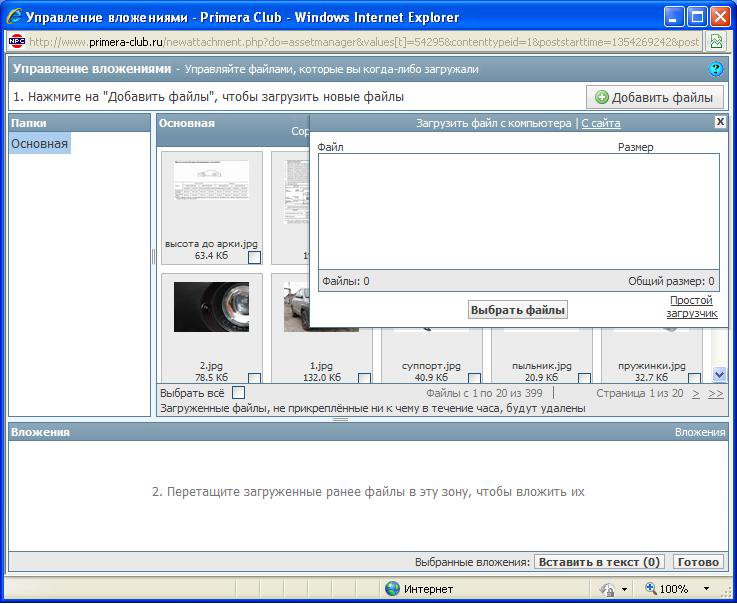This screenshot has width=737, height=604.
Task: Open the 2.jpg lens thumbnail
Action: (x=212, y=307)
